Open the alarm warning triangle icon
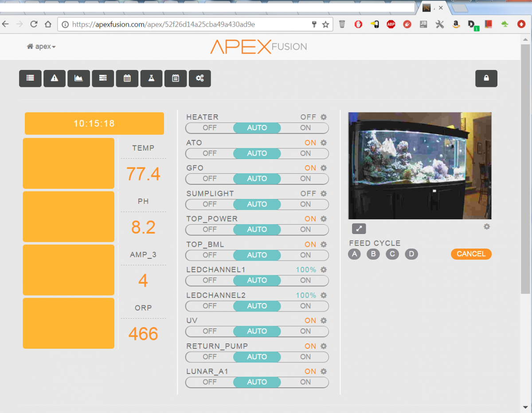532x413 pixels. pyautogui.click(x=55, y=78)
